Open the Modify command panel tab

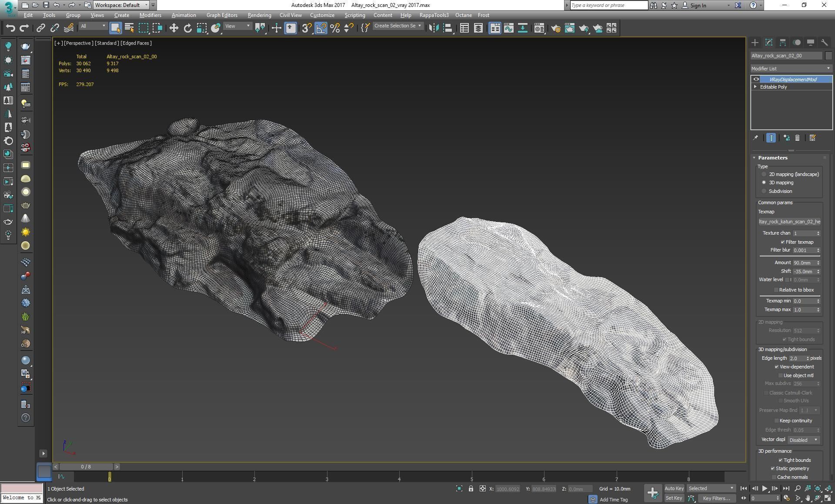769,43
